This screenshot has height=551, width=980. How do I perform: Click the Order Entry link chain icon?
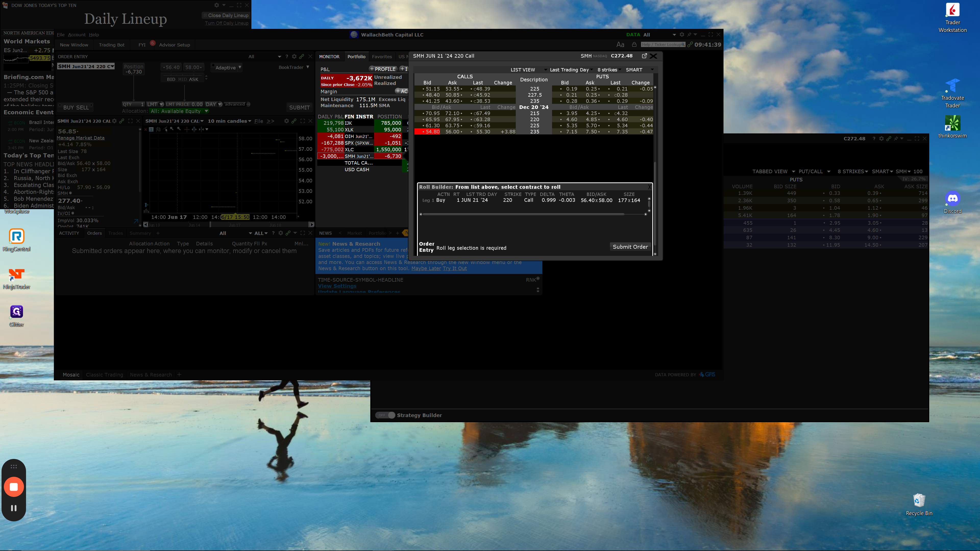(x=302, y=57)
